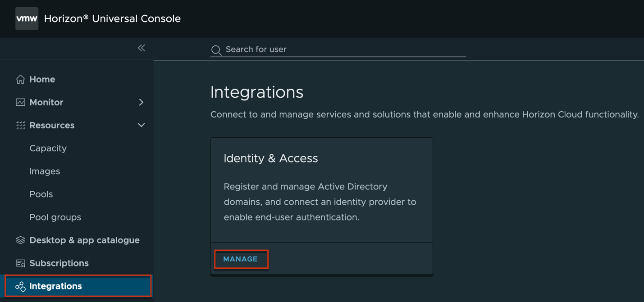Click the Resources grid icon

[20, 125]
